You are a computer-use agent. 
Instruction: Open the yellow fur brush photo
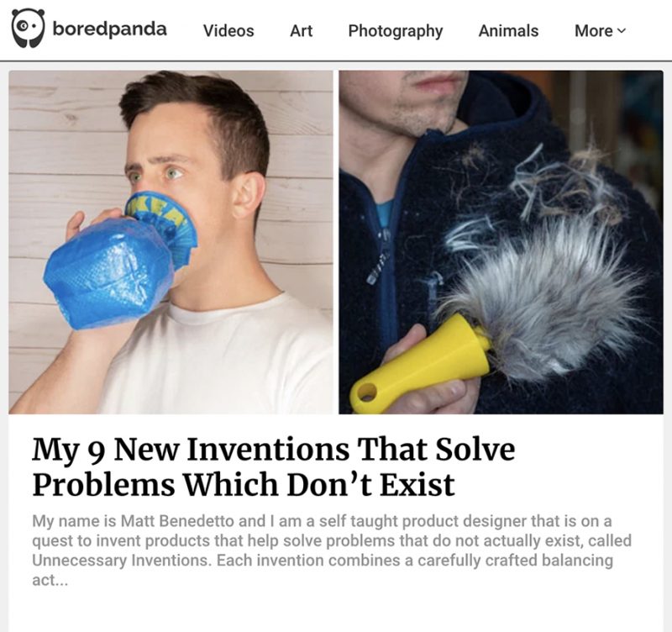click(501, 242)
